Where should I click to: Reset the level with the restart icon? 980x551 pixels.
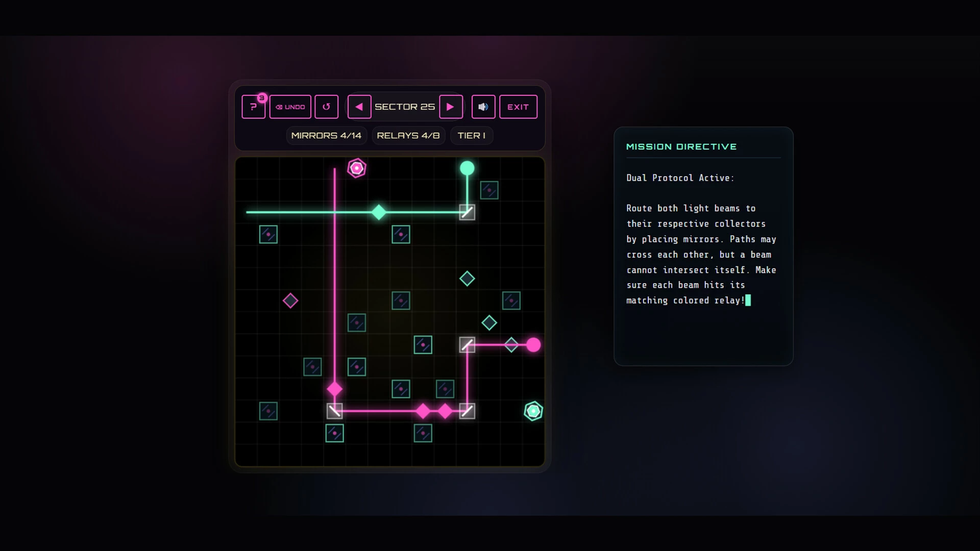[x=327, y=107]
